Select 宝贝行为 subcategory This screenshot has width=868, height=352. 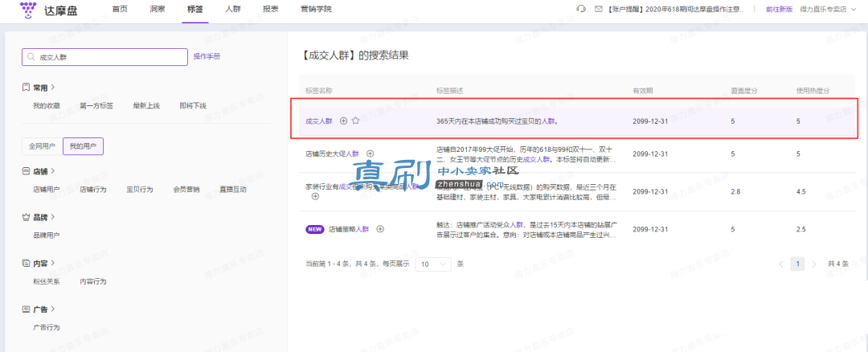pyautogui.click(x=140, y=190)
